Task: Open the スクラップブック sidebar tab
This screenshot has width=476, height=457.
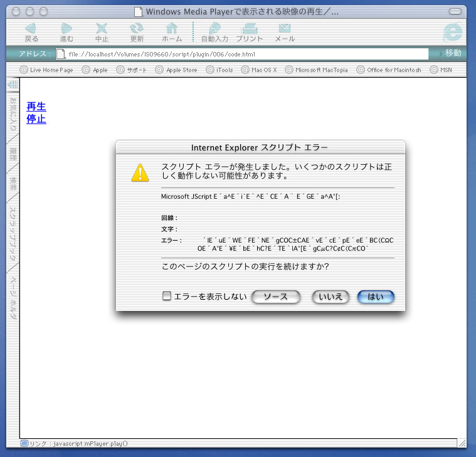Action: tap(13, 233)
